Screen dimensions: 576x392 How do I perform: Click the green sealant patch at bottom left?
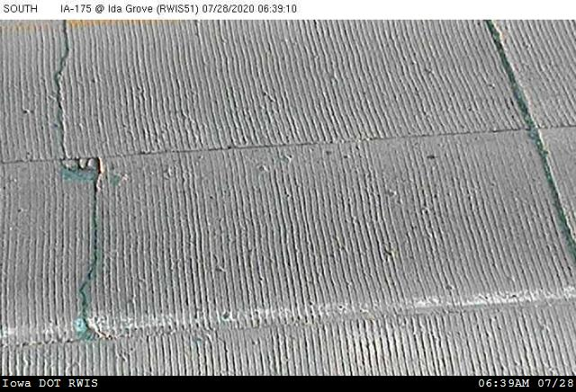[81, 324]
